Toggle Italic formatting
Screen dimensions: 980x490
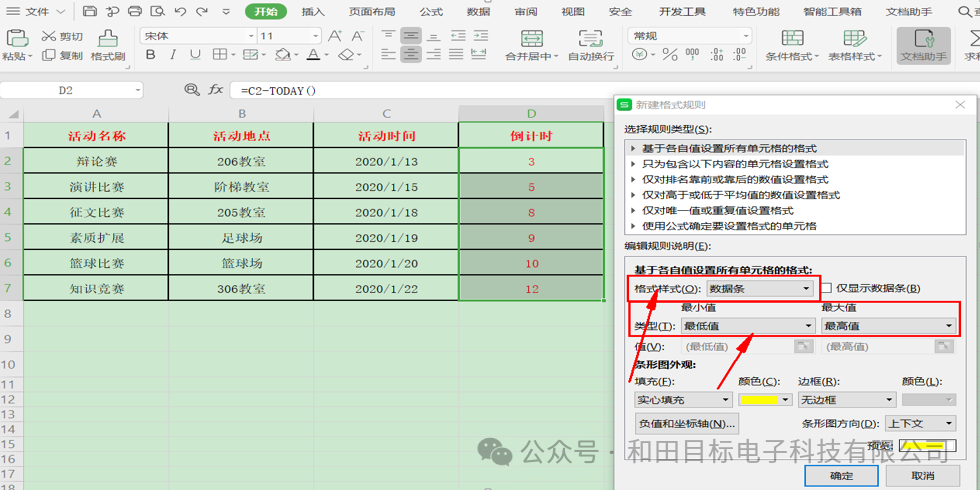(x=173, y=55)
